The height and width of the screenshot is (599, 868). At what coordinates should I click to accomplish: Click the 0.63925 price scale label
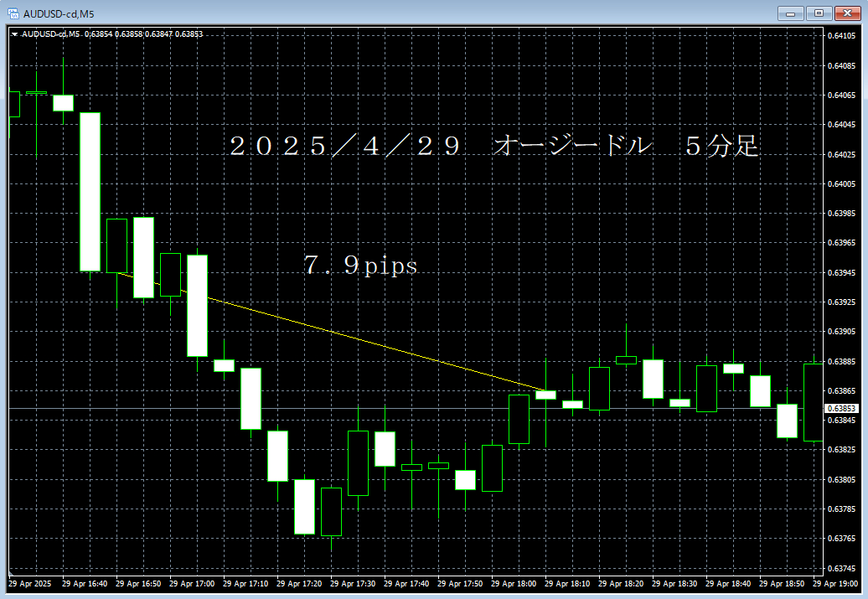[841, 302]
